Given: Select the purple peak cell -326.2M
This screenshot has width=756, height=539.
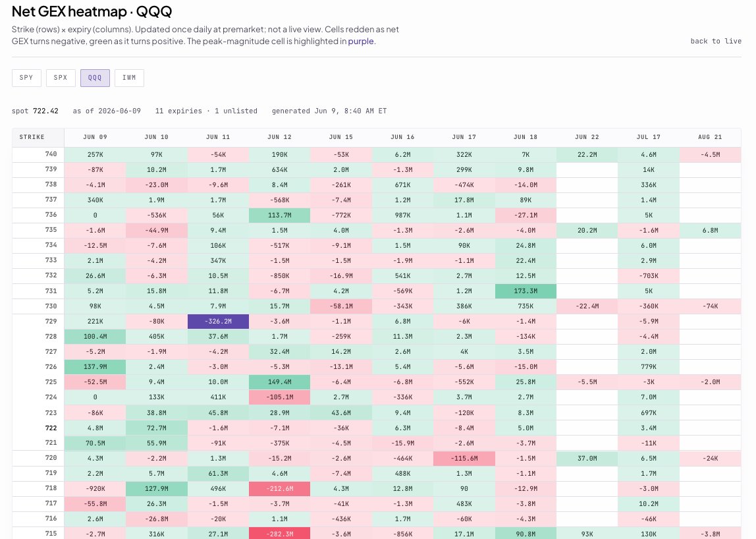Looking at the screenshot, I should coord(218,322).
